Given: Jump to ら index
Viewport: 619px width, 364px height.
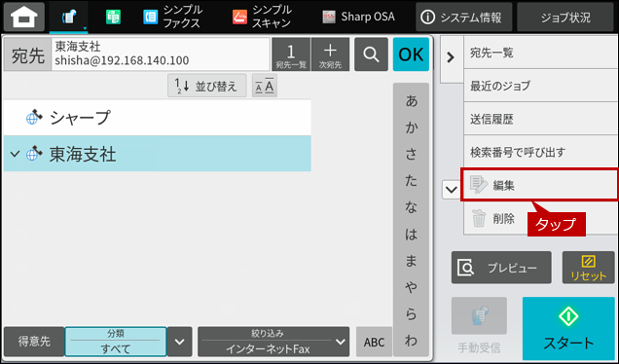Looking at the screenshot, I should [x=411, y=314].
